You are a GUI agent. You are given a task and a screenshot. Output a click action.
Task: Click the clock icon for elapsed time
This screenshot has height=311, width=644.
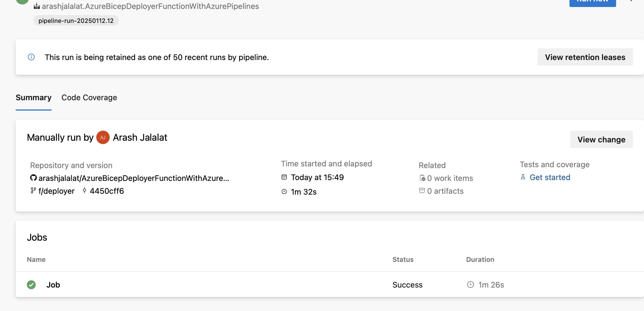(285, 191)
